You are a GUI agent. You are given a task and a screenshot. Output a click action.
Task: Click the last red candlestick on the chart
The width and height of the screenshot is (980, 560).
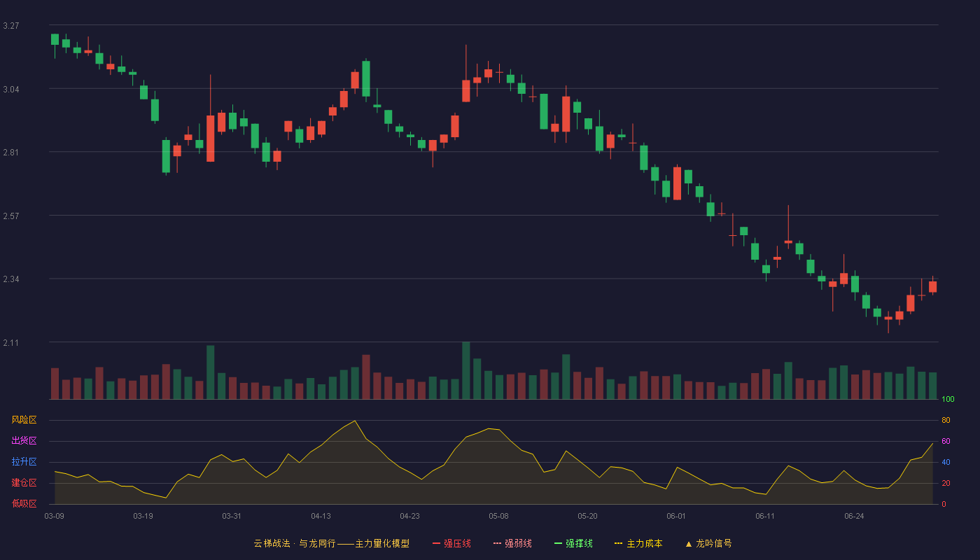point(932,286)
